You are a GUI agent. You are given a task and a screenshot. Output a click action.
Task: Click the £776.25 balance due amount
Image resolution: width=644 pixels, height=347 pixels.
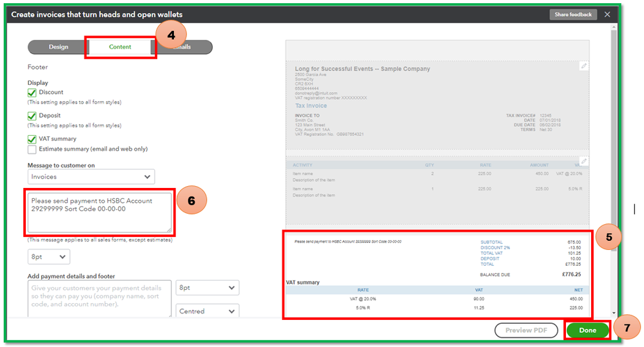click(x=571, y=274)
